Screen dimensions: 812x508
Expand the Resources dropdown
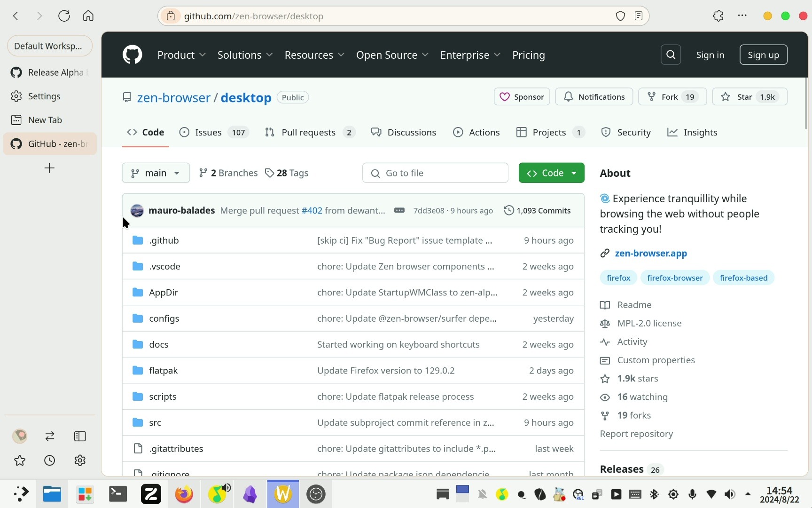[314, 55]
